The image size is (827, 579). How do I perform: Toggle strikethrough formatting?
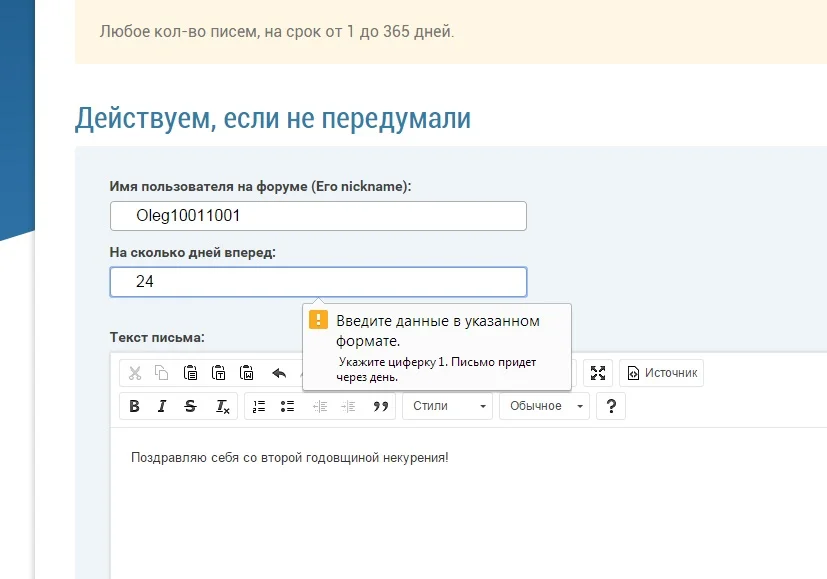point(190,405)
